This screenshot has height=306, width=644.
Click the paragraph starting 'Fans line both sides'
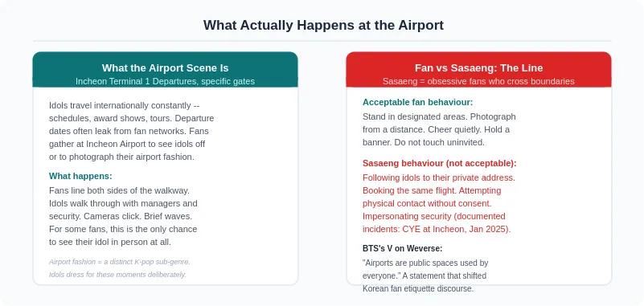[123, 217]
